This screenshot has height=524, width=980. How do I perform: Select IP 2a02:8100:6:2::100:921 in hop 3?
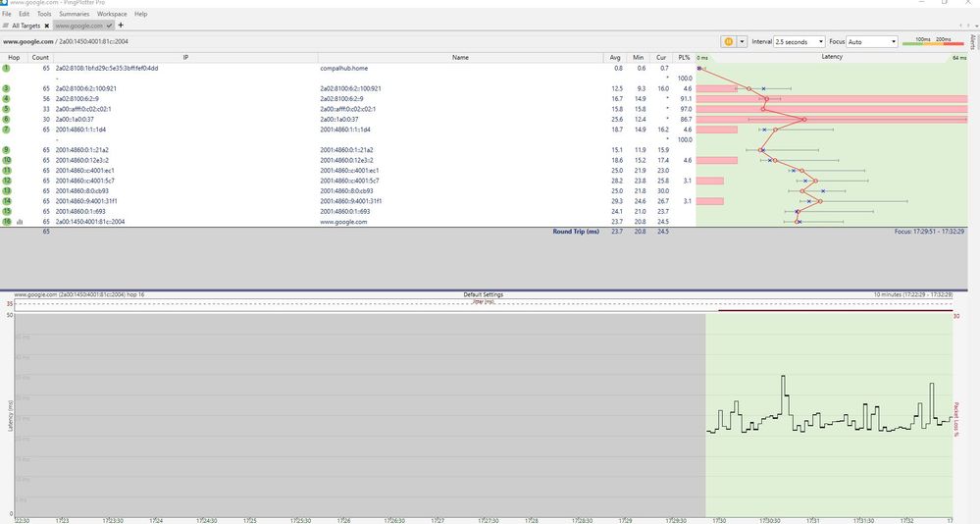(x=85, y=88)
